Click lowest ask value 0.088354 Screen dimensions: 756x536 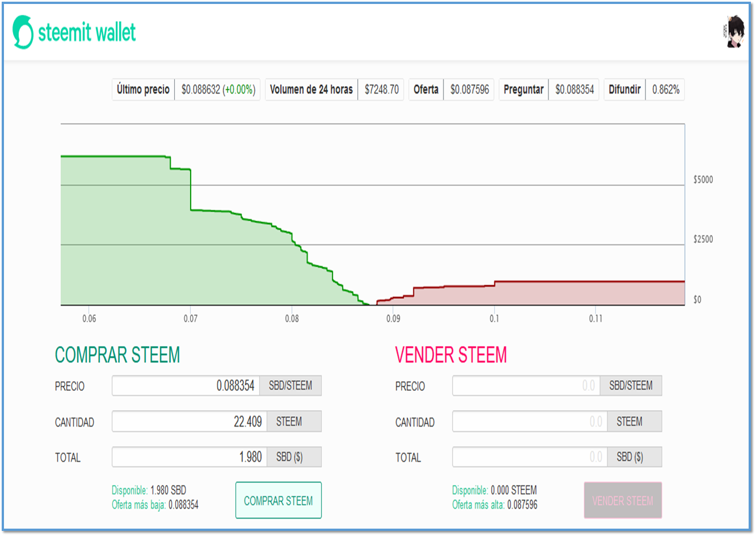click(x=183, y=505)
